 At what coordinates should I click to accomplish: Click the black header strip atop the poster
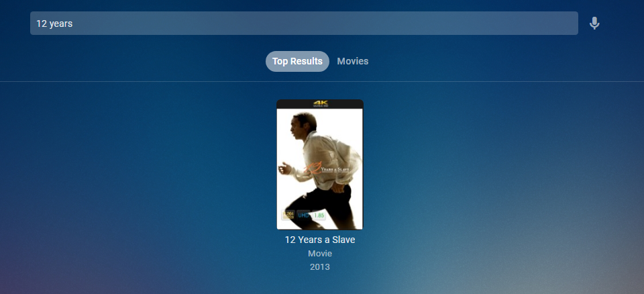click(320, 104)
